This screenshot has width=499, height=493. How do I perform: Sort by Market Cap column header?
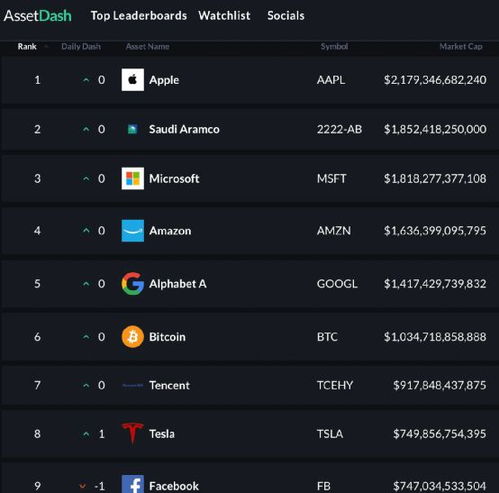tap(461, 47)
